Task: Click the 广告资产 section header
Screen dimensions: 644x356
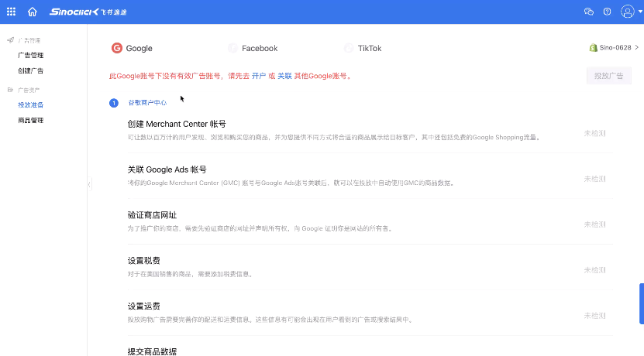Action: [x=29, y=90]
